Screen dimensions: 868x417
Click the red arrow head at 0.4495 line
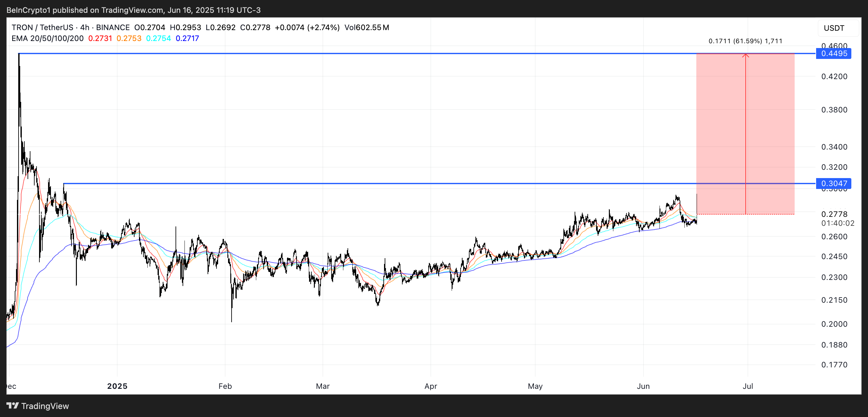point(745,56)
